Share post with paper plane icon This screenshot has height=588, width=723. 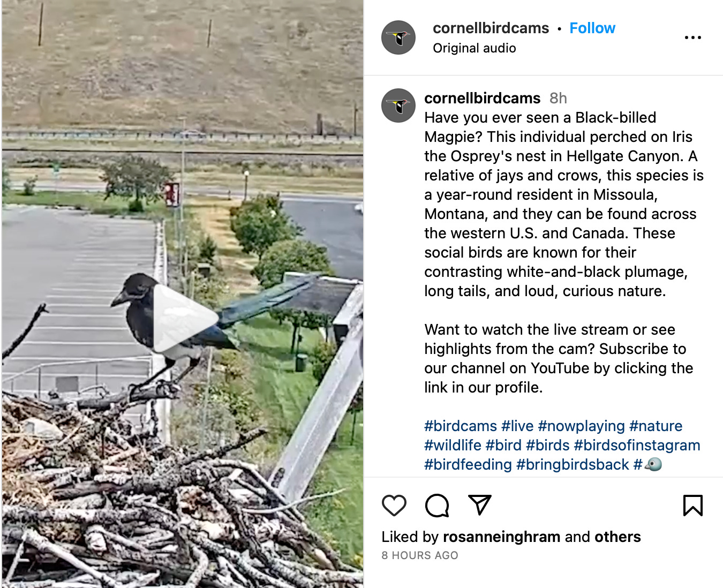coord(480,505)
